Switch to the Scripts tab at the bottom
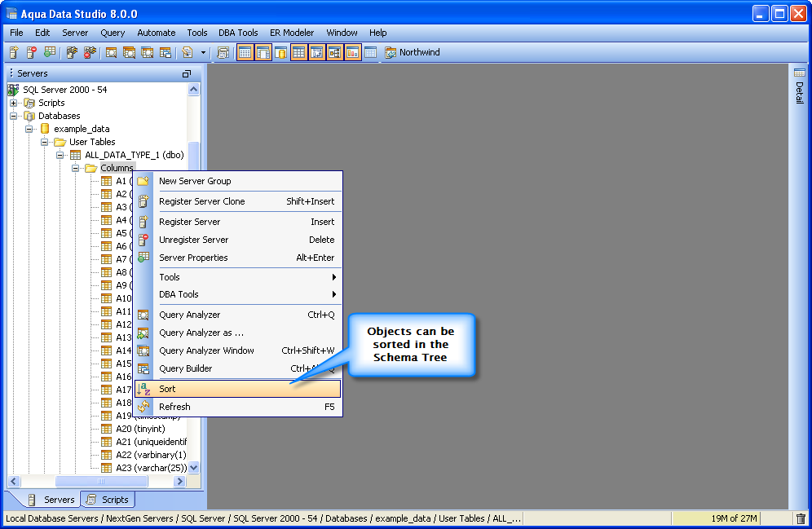Viewport: 812px width, 529px height. click(x=108, y=500)
